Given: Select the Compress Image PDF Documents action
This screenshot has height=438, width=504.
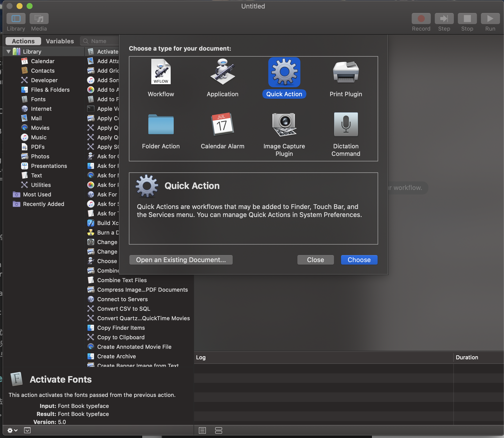Looking at the screenshot, I should pyautogui.click(x=142, y=290).
